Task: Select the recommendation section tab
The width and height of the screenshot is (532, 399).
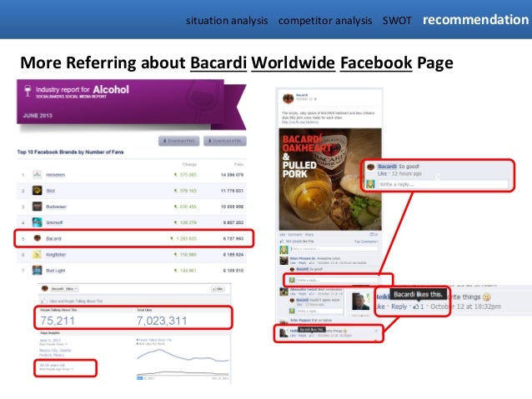Action: pyautogui.click(x=475, y=20)
